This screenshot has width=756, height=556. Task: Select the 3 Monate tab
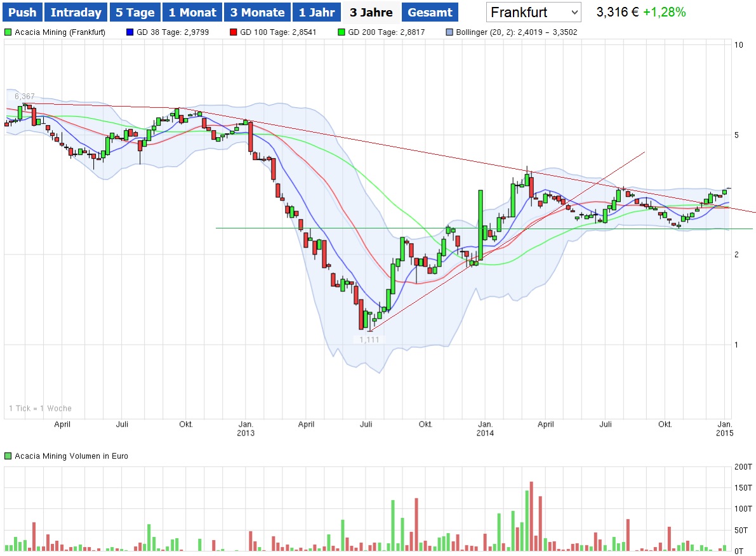(x=257, y=12)
